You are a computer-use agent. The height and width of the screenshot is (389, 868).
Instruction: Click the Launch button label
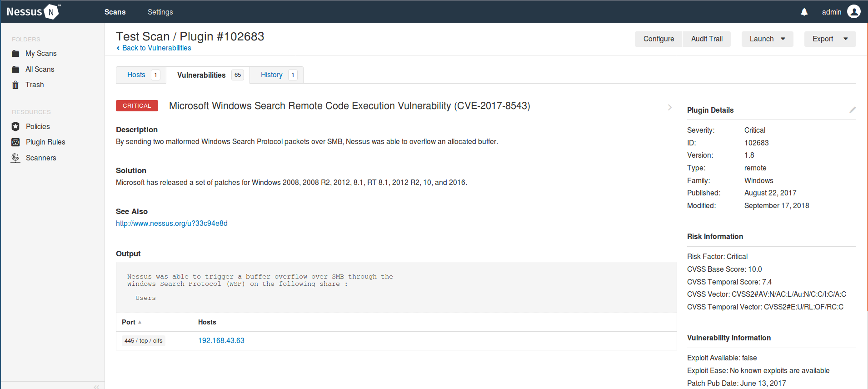click(x=762, y=39)
